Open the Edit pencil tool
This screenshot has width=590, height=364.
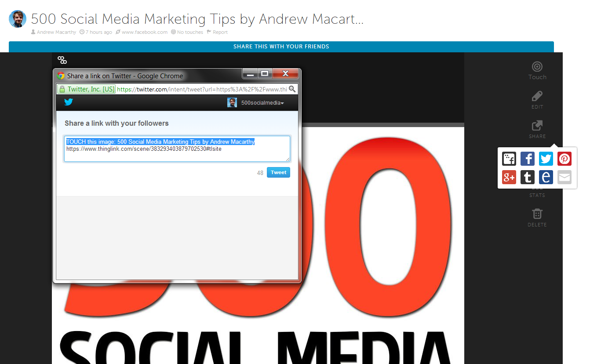pos(537,96)
